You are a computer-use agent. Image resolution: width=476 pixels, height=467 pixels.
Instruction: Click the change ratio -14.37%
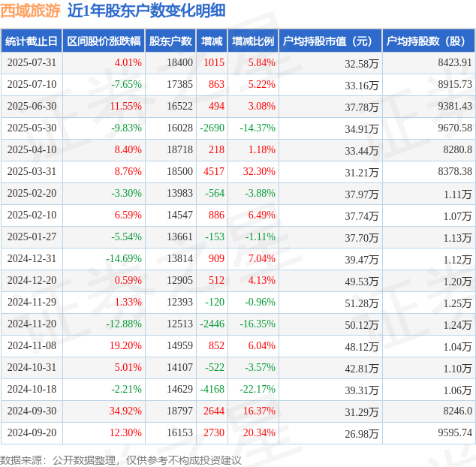(x=258, y=128)
